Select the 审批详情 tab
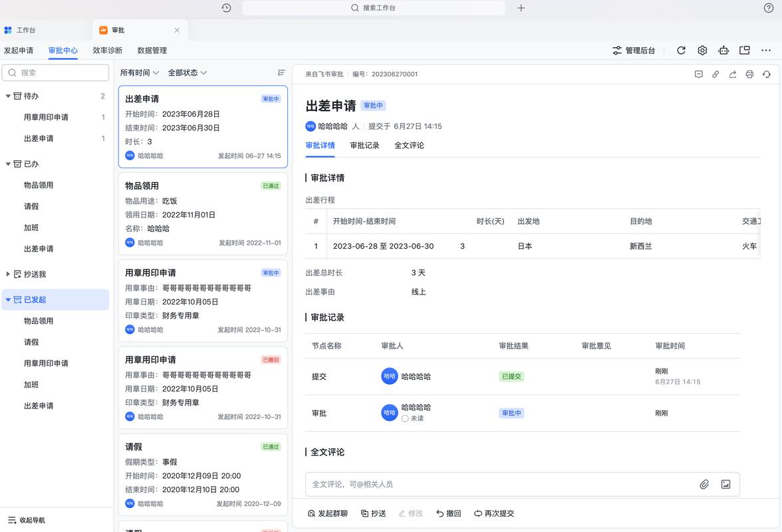This screenshot has width=782, height=532. 321,146
